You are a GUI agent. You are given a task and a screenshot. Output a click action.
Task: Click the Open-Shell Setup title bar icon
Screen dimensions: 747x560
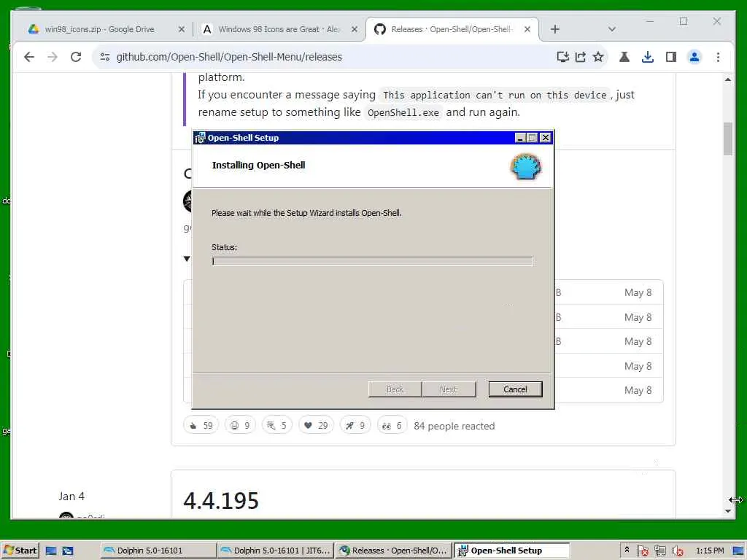[x=200, y=138]
